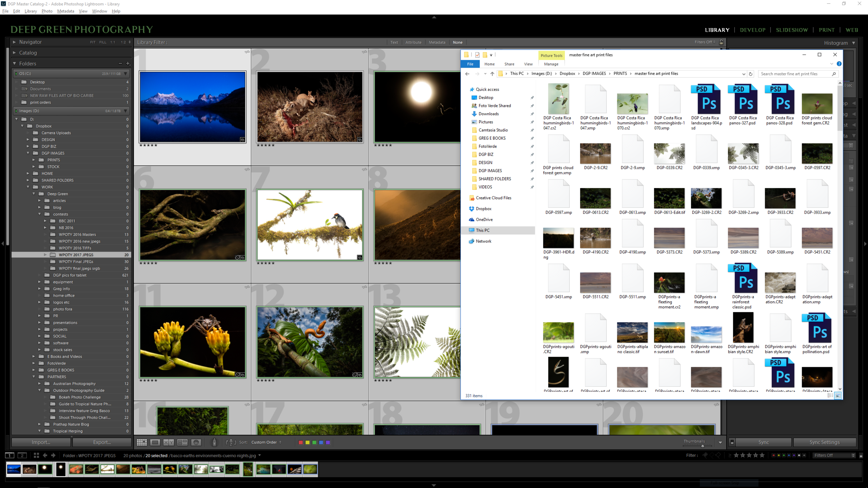Click the filter lock icon
The image size is (868, 488).
721,42
